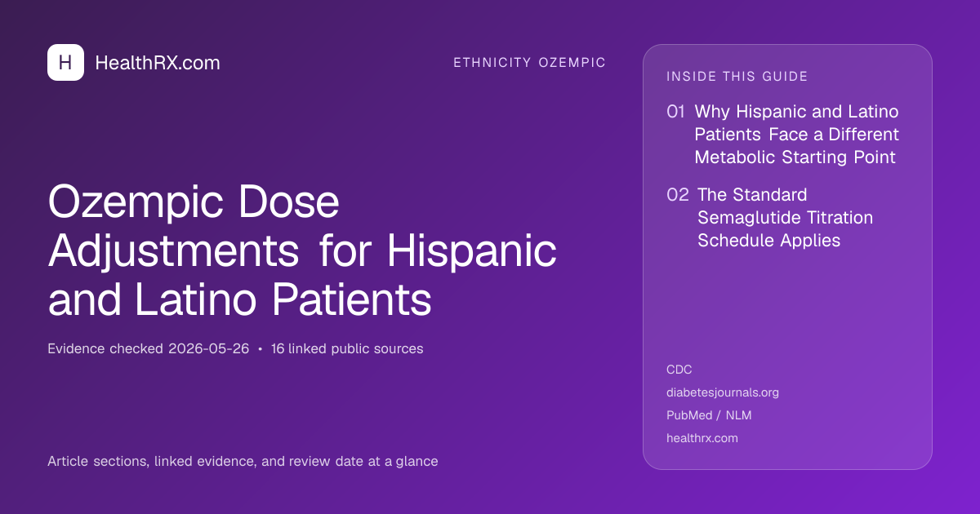Select the Evidence checked 2026-05-26 text
Image resolution: width=980 pixels, height=514 pixels.
(x=148, y=348)
